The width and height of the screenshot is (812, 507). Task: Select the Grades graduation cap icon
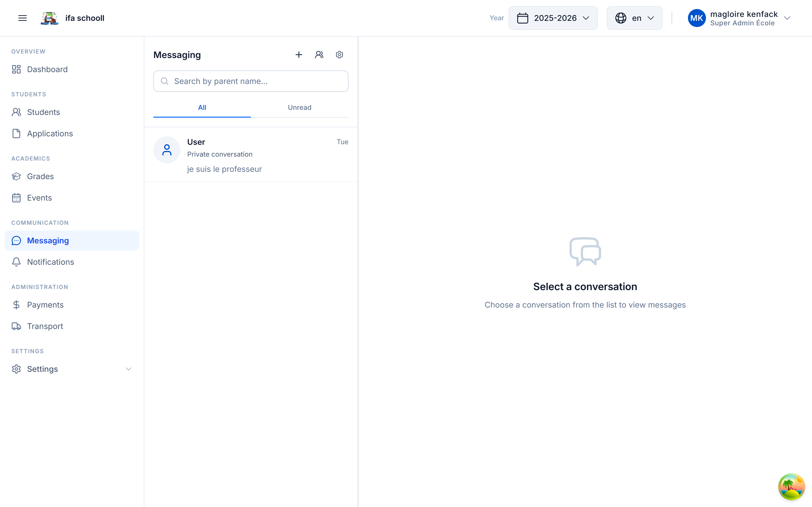(16, 176)
